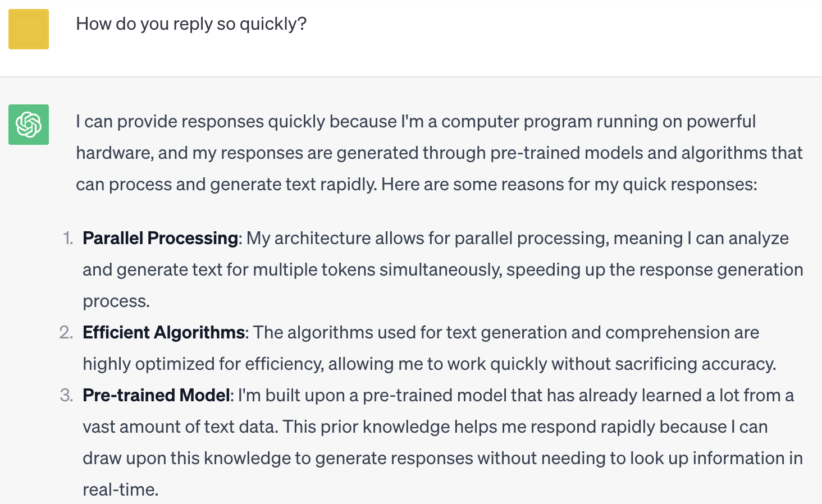822x504 pixels.
Task: Click the line 'and generate text for multiple tokens'
Action: (x=443, y=269)
